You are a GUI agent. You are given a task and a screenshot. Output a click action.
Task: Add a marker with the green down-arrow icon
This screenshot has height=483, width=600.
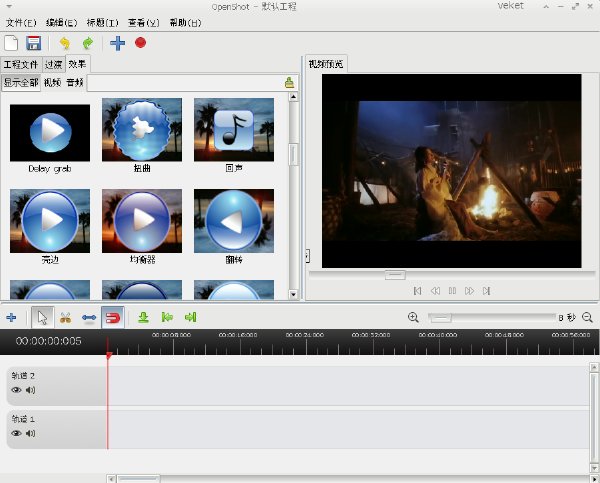click(x=143, y=317)
